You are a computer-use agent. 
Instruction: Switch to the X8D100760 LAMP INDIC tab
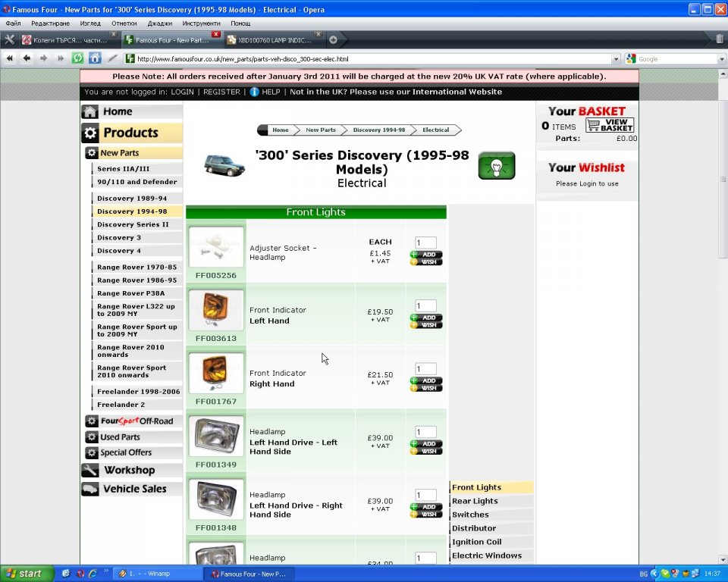274,40
